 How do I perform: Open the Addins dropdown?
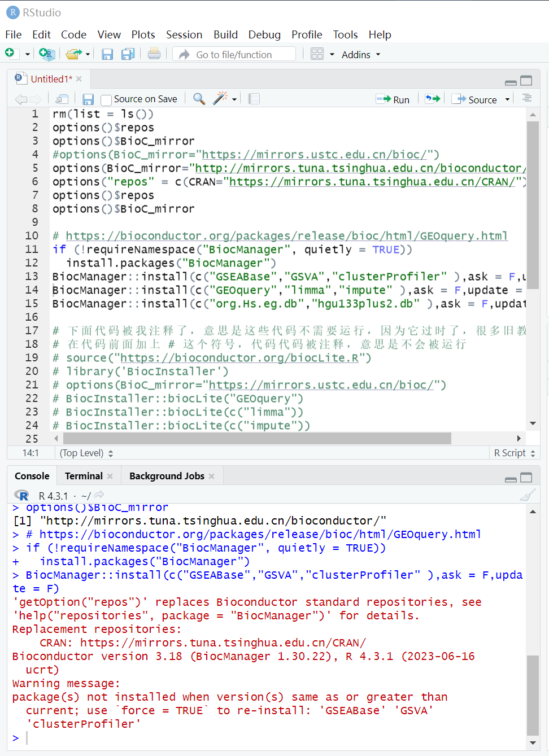(x=361, y=55)
